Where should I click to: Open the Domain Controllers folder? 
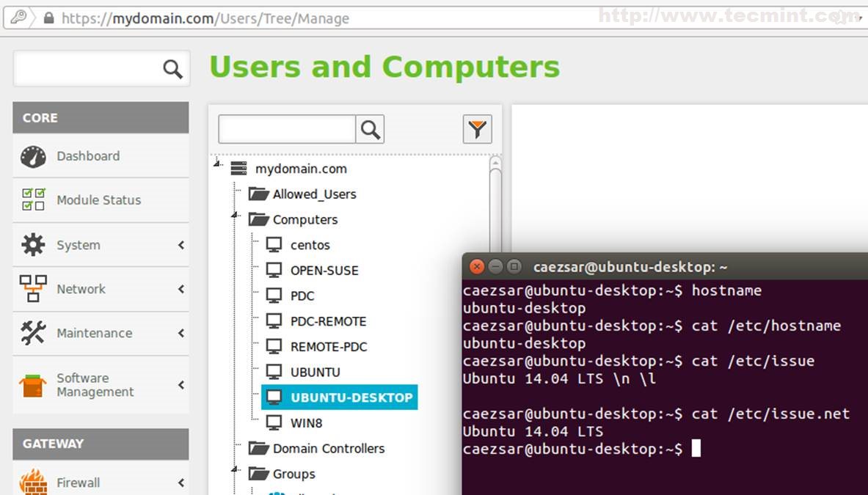point(328,449)
